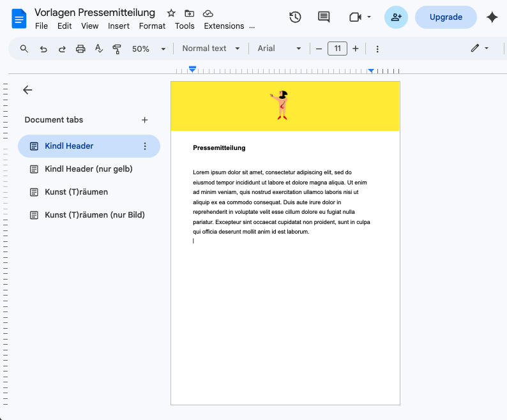Image resolution: width=507 pixels, height=420 pixels.
Task: Open the Arial font dropdown
Action: 279,49
